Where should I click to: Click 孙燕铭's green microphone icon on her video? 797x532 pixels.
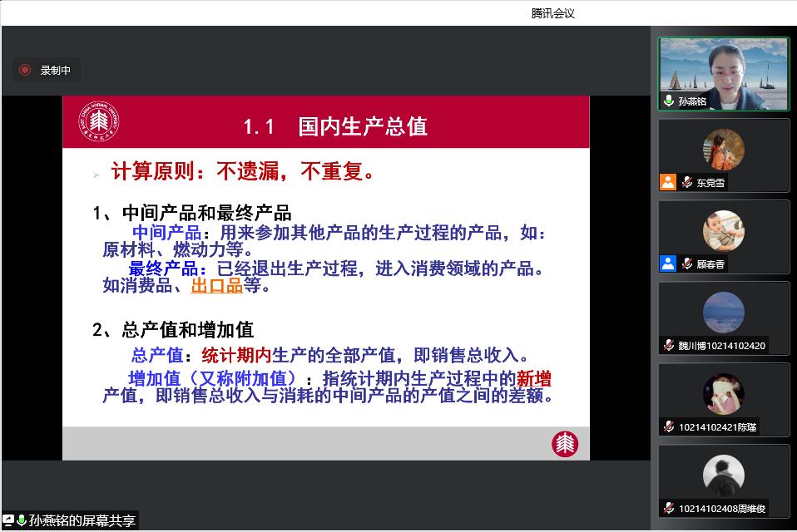coord(669,101)
